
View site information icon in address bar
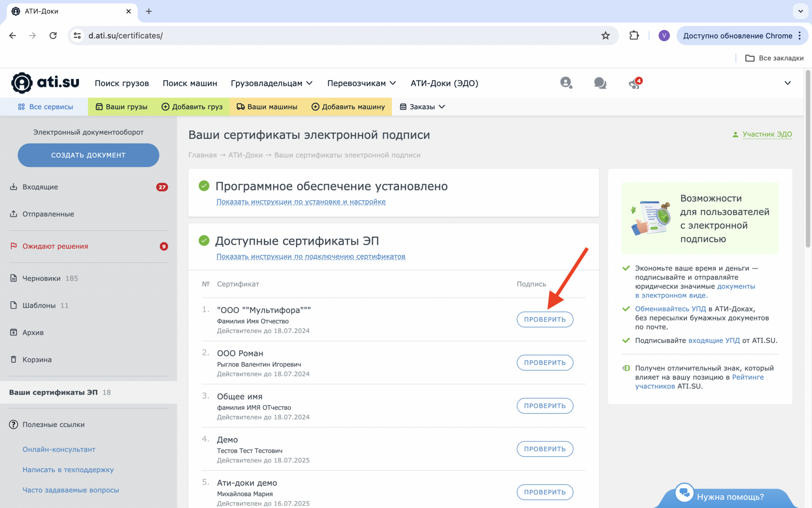point(77,35)
